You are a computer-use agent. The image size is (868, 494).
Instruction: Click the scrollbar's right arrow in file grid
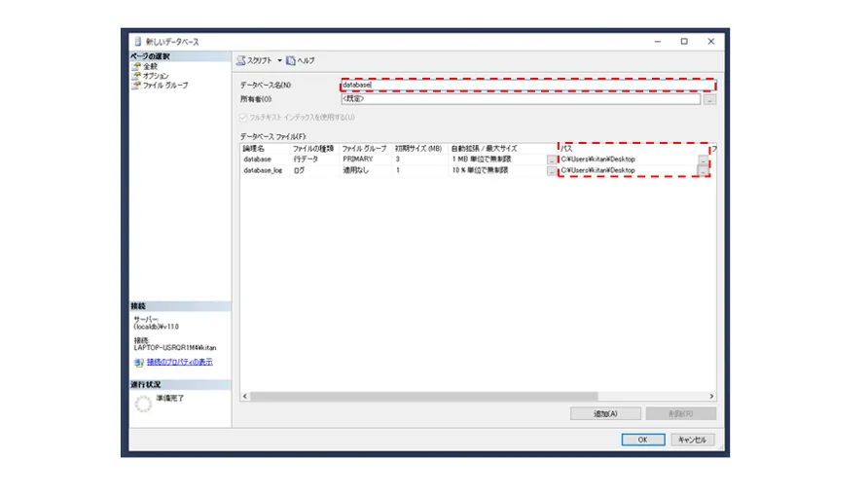pos(711,397)
